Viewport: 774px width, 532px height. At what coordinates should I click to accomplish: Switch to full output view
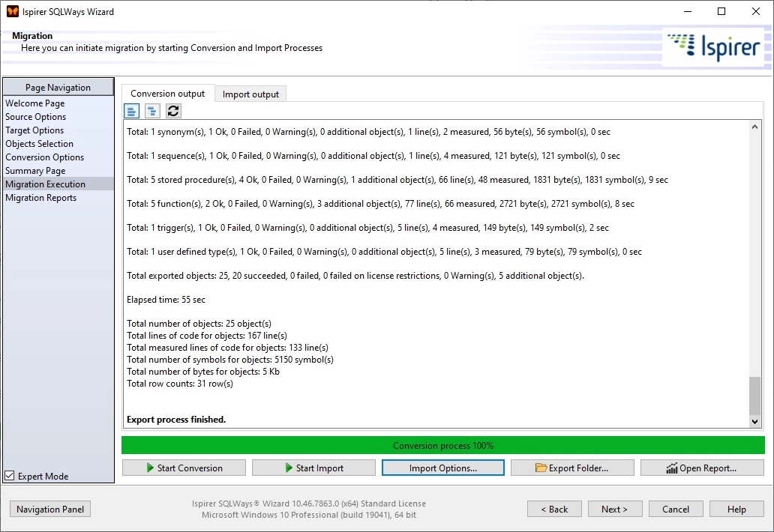coord(131,110)
